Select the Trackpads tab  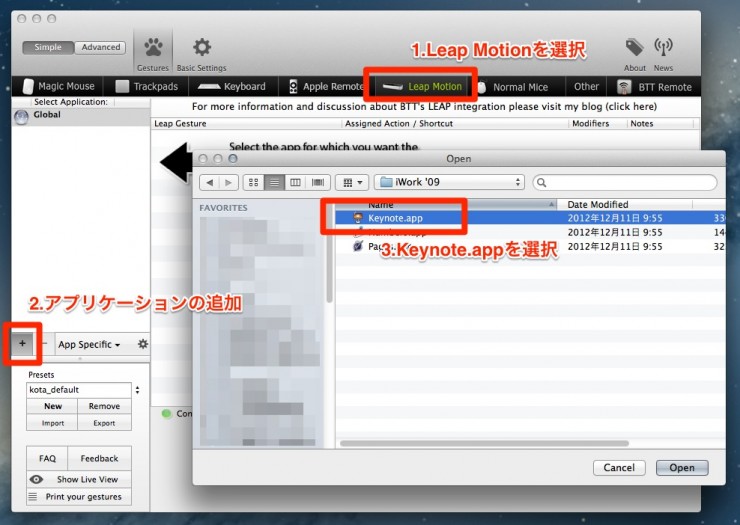click(x=147, y=86)
